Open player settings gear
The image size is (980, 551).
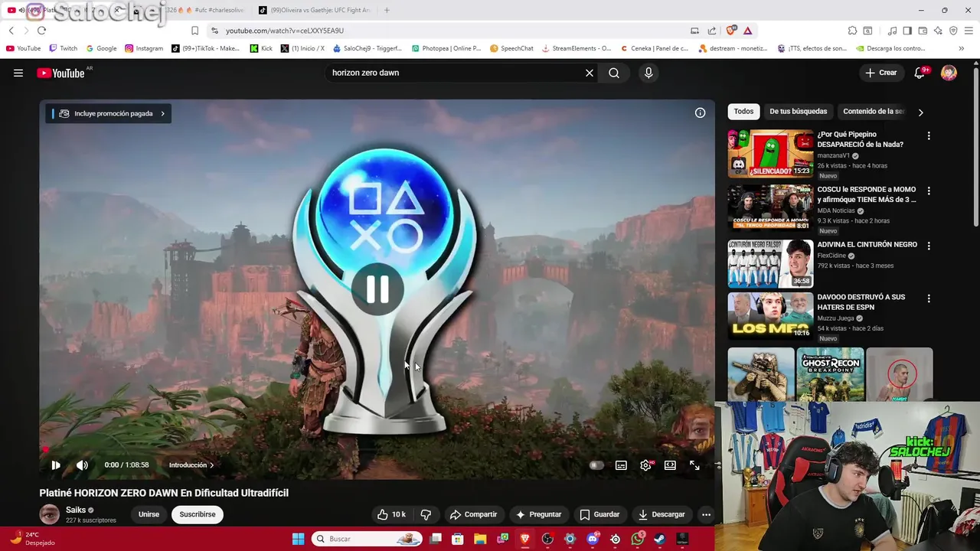point(646,465)
